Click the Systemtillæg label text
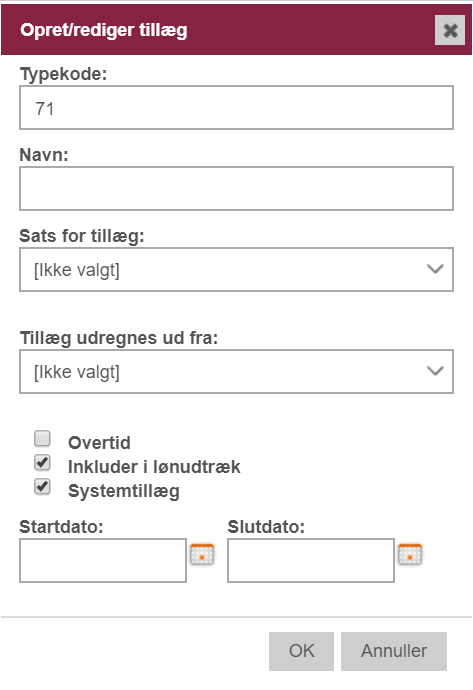473x690 pixels. (124, 492)
